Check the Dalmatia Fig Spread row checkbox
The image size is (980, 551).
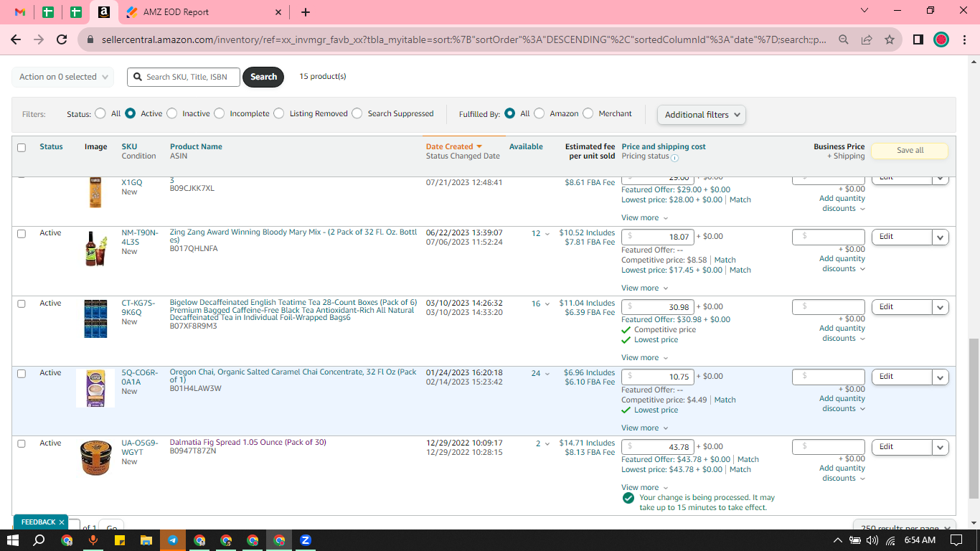click(22, 444)
